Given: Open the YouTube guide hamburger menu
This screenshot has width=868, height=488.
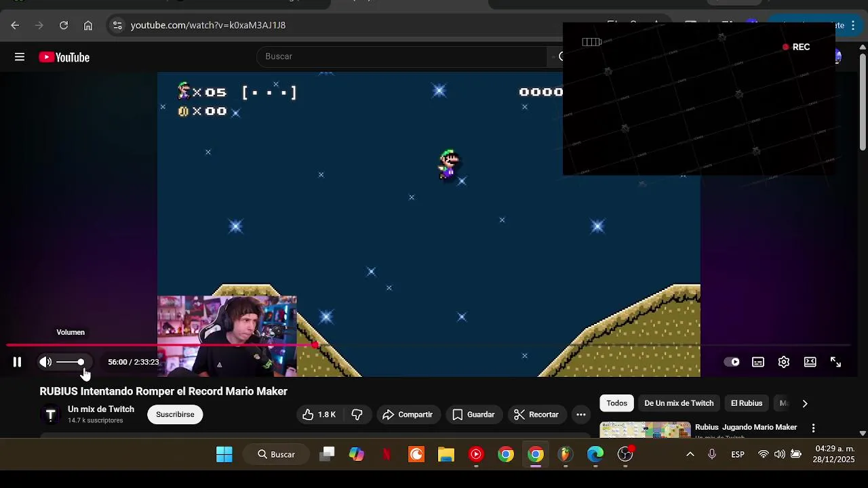Looking at the screenshot, I should click(20, 57).
